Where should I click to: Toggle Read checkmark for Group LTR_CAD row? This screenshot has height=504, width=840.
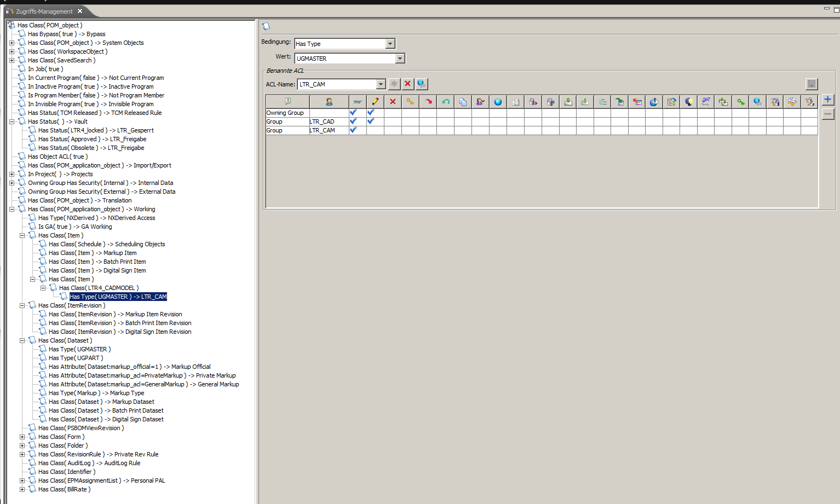click(353, 121)
